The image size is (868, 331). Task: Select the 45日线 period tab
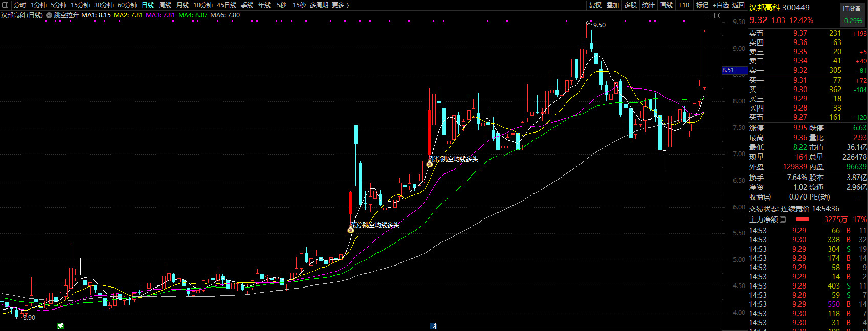point(227,5)
